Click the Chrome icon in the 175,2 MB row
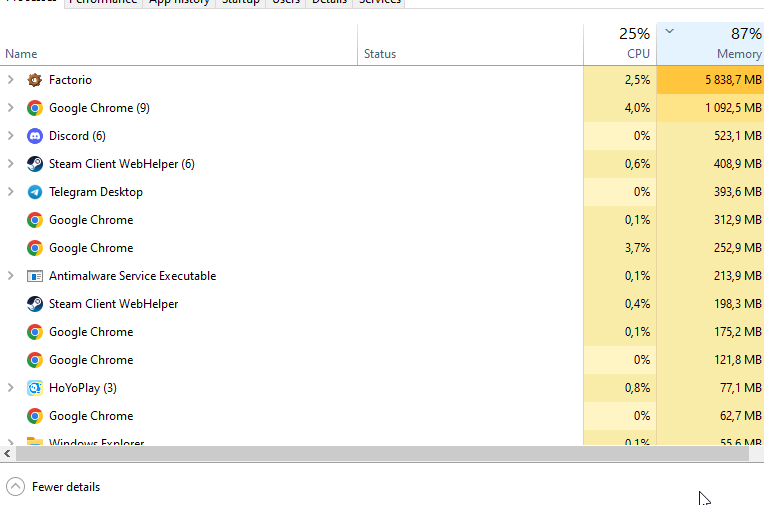Screen dimensions: 764x505 [35, 332]
